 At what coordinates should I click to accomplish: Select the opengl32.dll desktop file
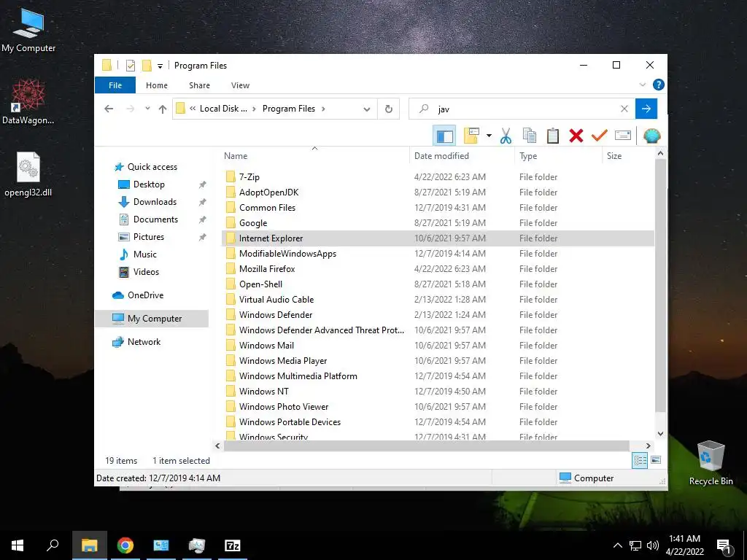[x=28, y=174]
